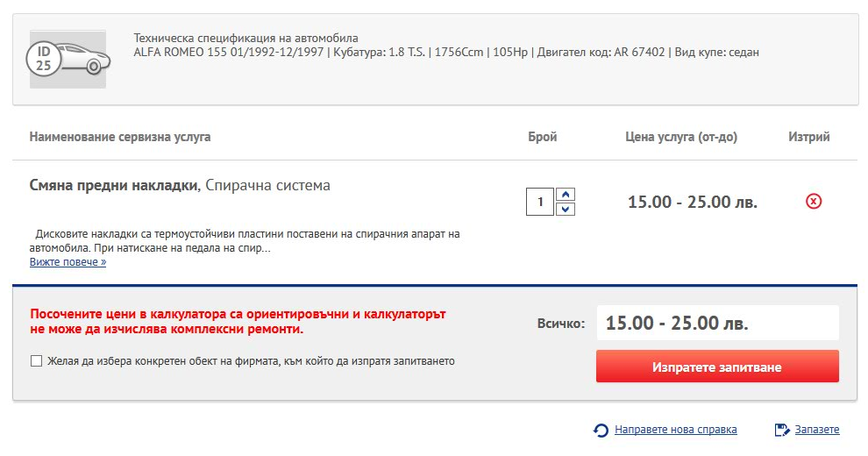Click the 'Брой' column header
This screenshot has width=868, height=456.
coord(543,137)
